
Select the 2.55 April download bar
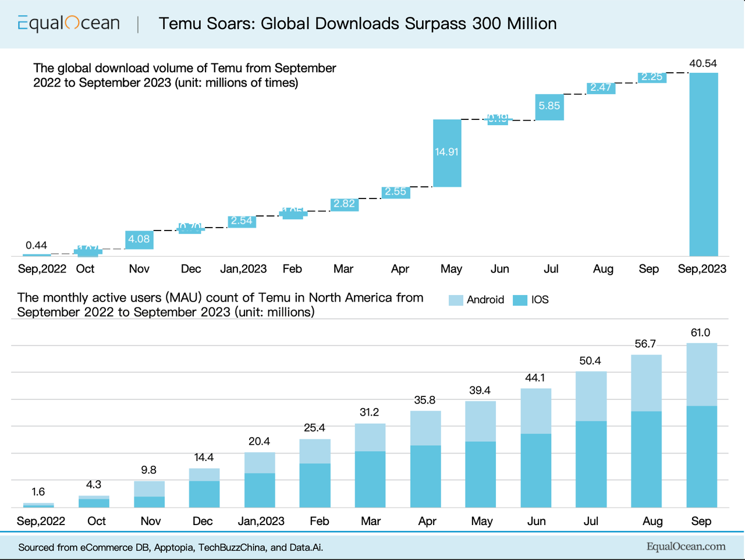coord(396,193)
